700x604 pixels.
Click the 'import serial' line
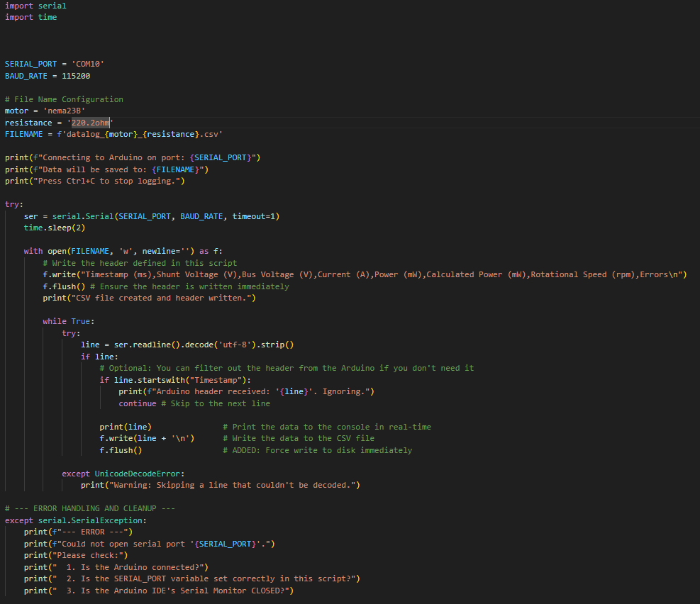(35, 6)
